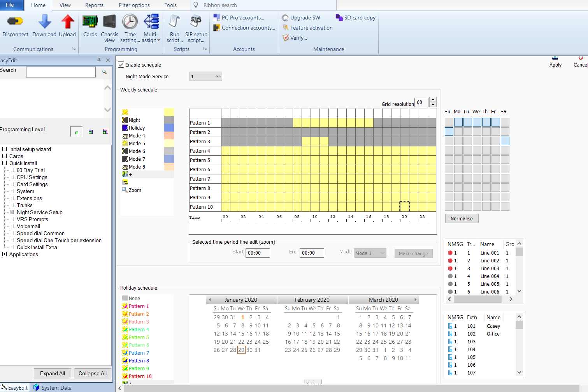This screenshot has width=588, height=392.
Task: Open the Filter options tab
Action: click(134, 5)
